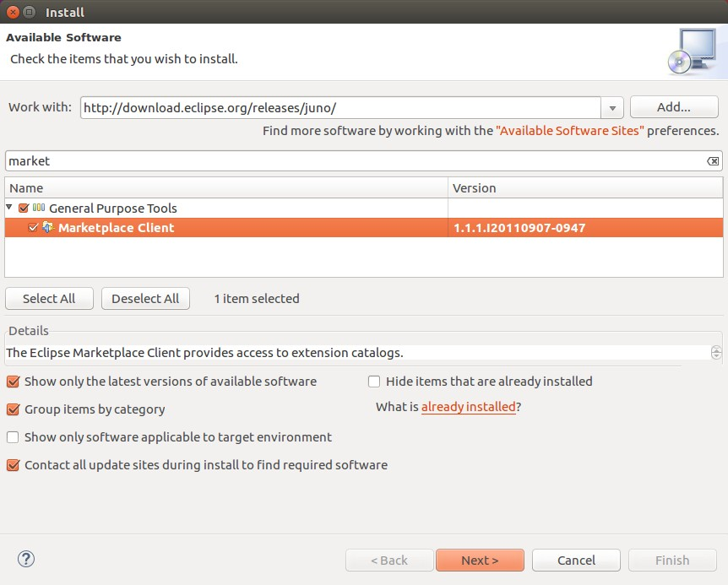Click the Marketplace Client feature icon

point(48,227)
